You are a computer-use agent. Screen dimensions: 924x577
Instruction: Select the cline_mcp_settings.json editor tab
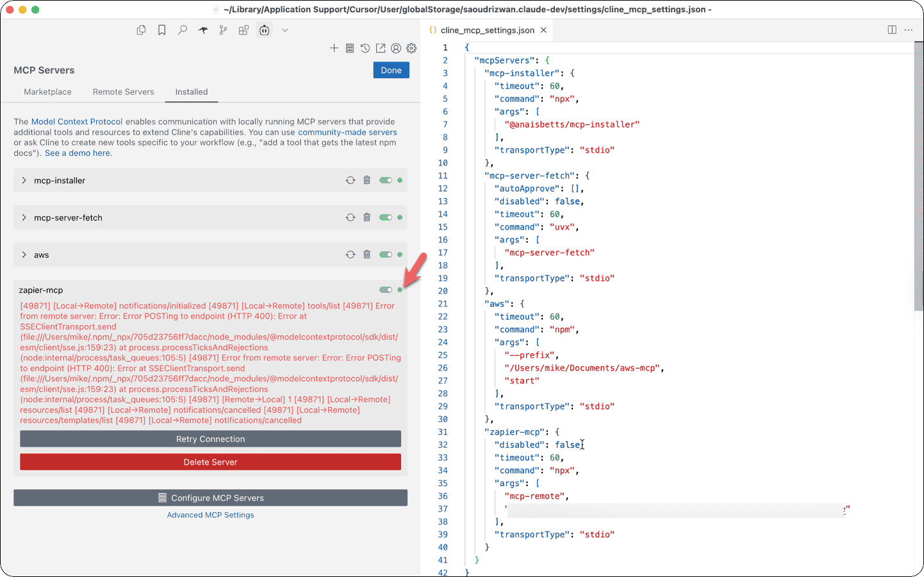point(487,30)
